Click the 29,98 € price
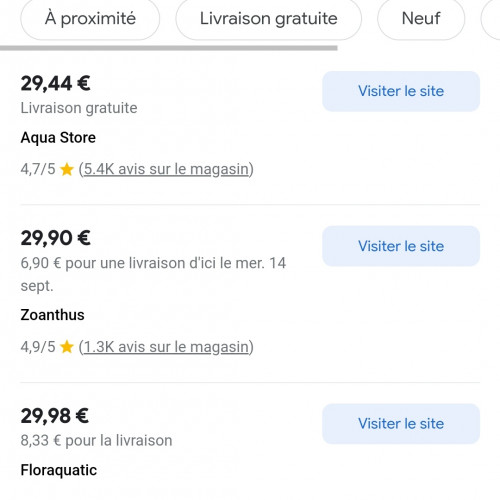500x500 pixels. click(55, 416)
